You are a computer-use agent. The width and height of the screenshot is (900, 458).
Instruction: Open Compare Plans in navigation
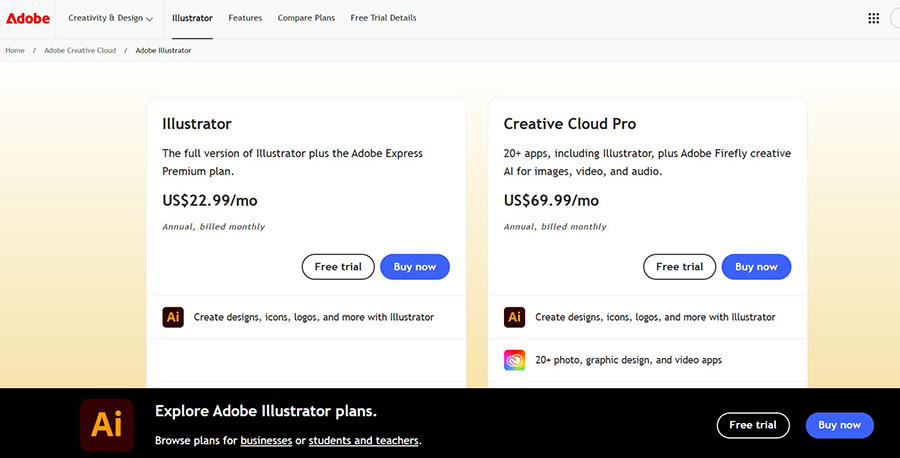point(306,18)
